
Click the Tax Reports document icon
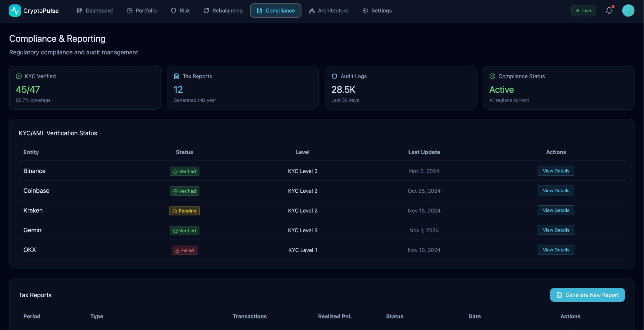[x=176, y=76]
